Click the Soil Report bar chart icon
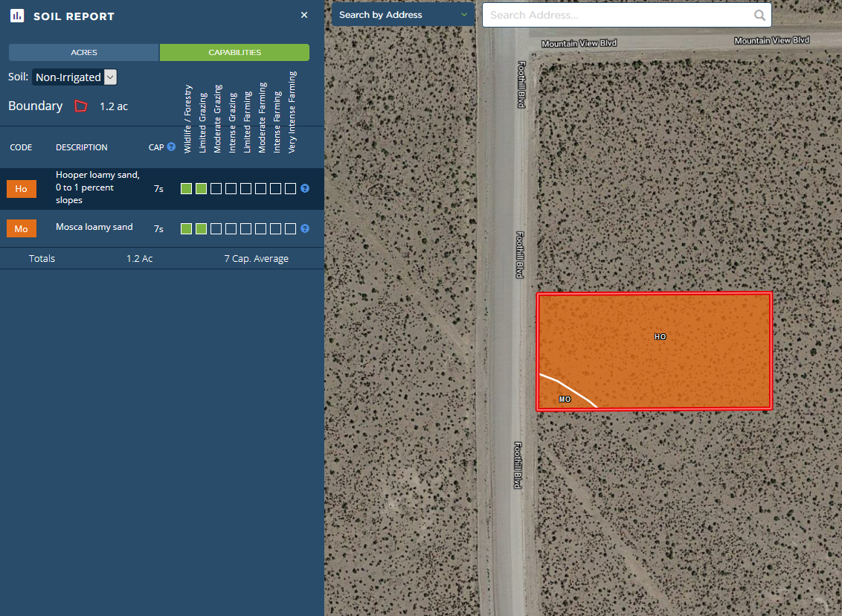 pos(17,16)
